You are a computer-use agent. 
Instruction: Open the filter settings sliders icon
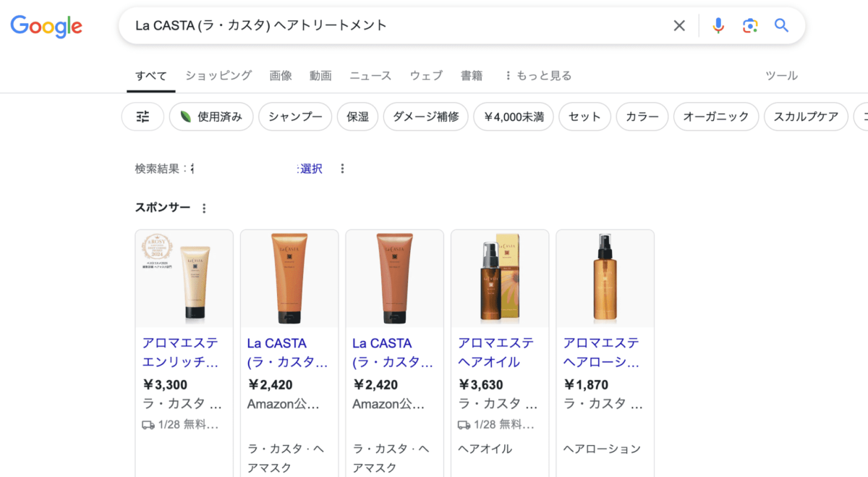coord(143,117)
